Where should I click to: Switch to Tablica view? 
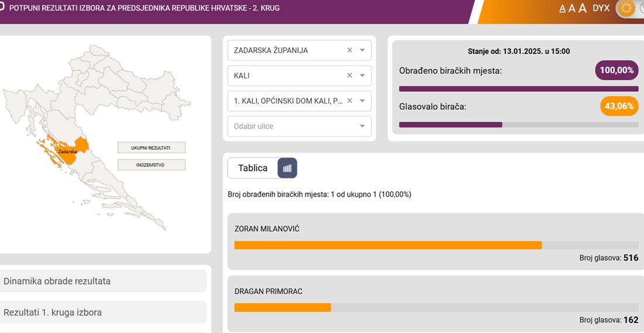252,168
